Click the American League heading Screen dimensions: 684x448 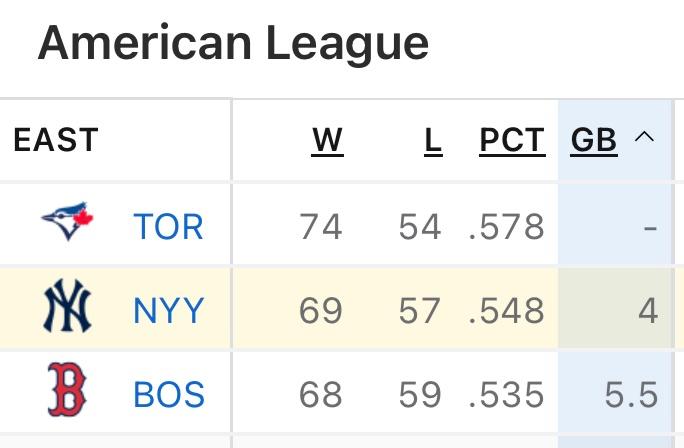point(233,43)
